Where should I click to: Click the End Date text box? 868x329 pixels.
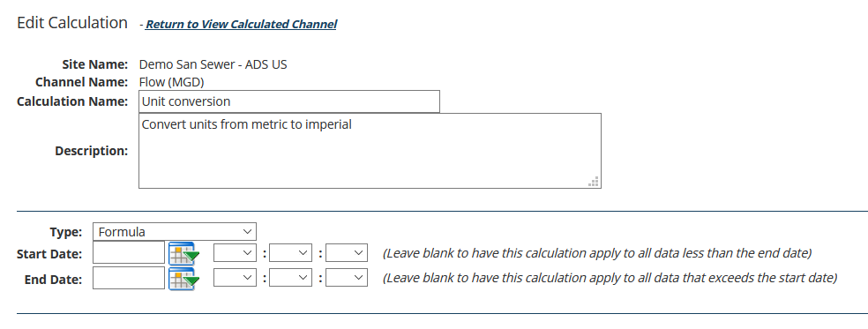click(x=129, y=278)
